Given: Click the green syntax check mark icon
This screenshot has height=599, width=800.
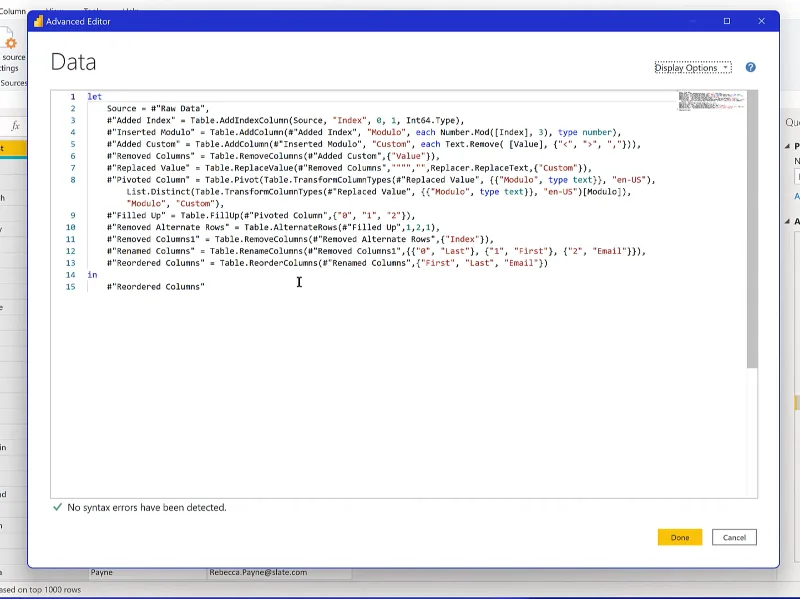Looking at the screenshot, I should pyautogui.click(x=58, y=507).
